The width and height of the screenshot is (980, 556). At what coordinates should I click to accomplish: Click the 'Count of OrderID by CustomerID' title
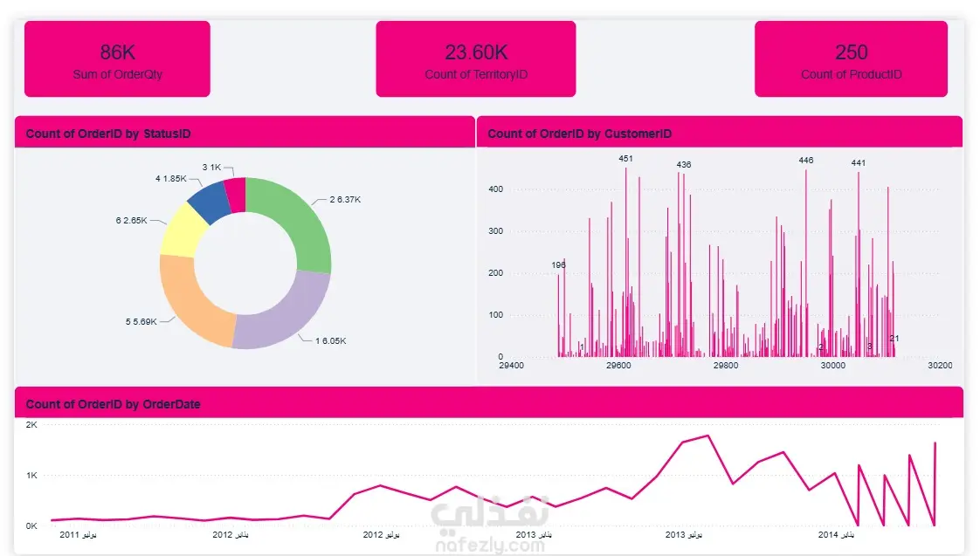[579, 134]
